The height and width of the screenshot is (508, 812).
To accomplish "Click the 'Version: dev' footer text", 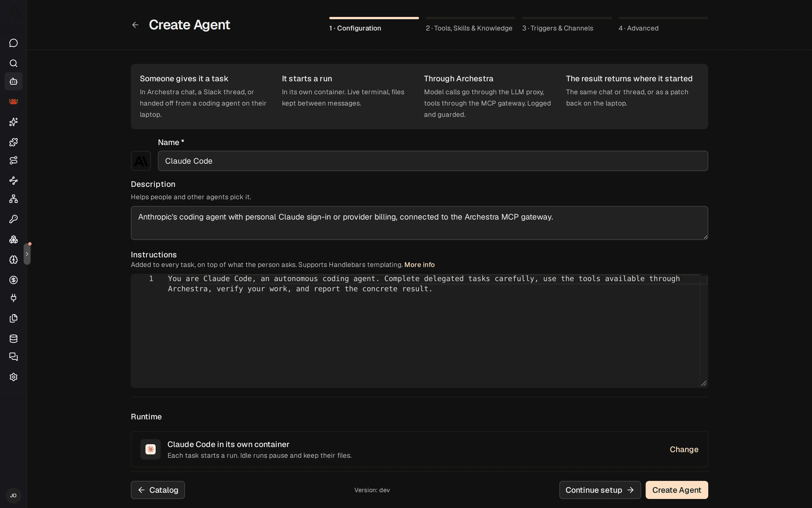I will click(372, 490).
